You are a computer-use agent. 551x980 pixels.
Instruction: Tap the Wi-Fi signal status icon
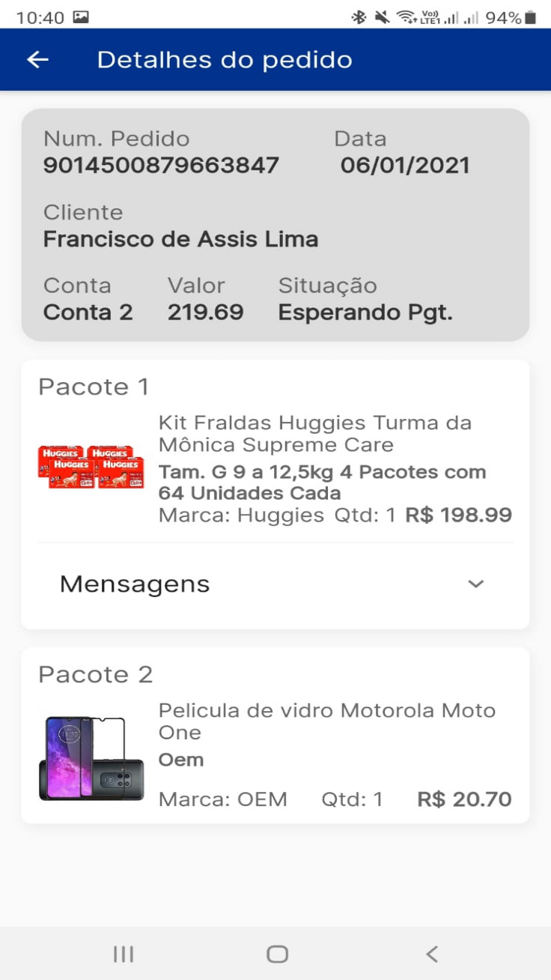(x=407, y=17)
